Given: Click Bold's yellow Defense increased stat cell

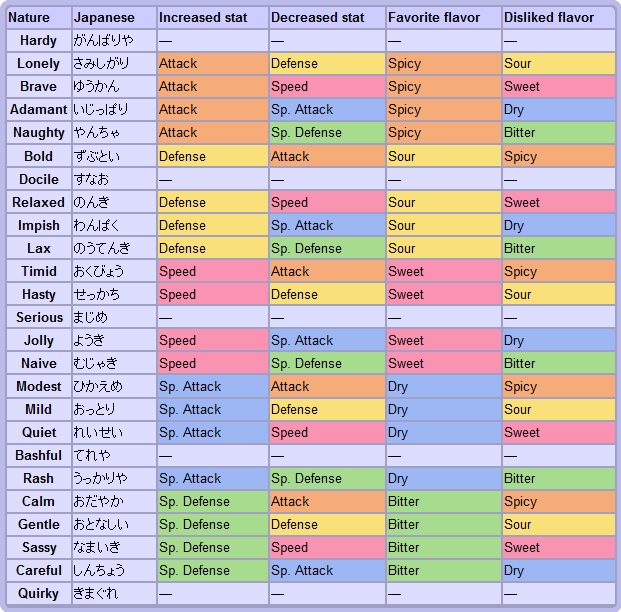Looking at the screenshot, I should coord(212,156).
